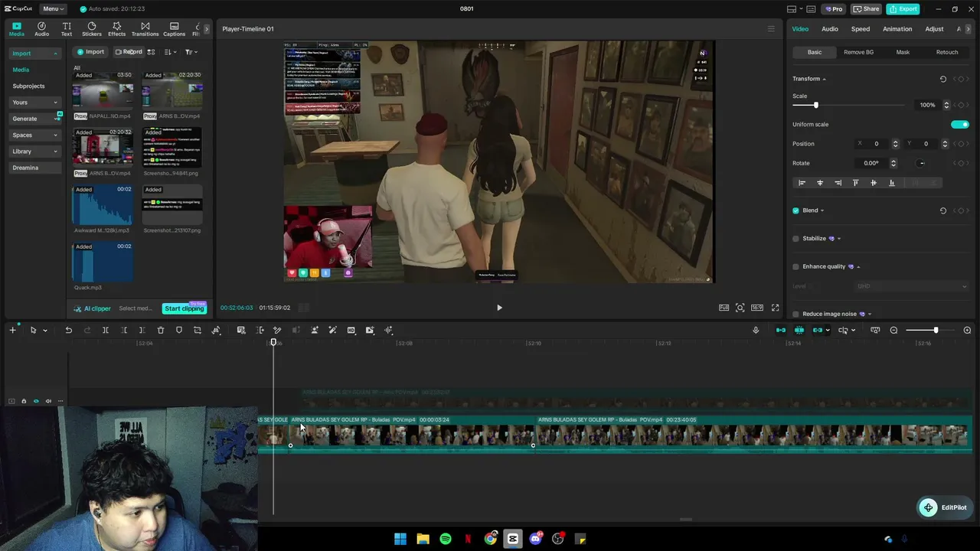
Task: Lock the timeline track
Action: click(x=24, y=401)
